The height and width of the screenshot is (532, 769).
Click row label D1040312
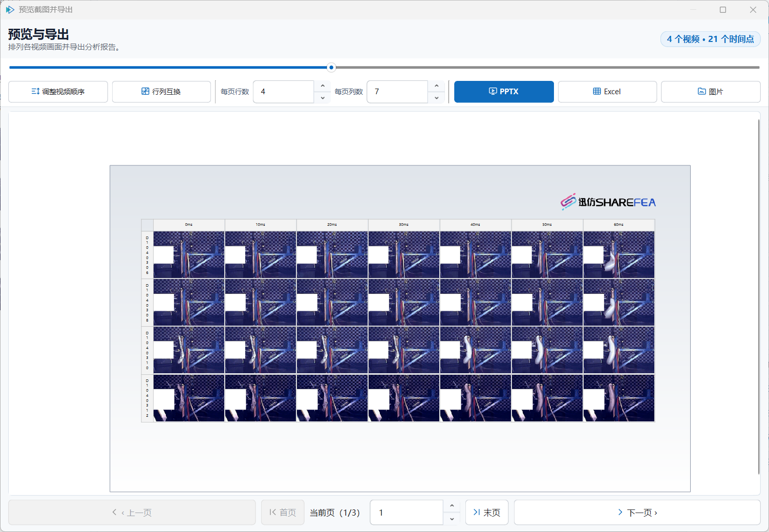147,398
